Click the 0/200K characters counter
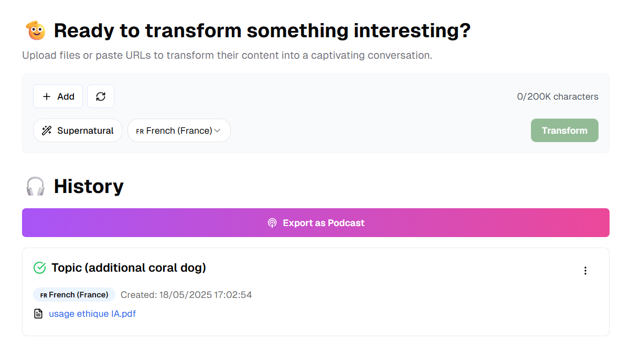 click(558, 97)
